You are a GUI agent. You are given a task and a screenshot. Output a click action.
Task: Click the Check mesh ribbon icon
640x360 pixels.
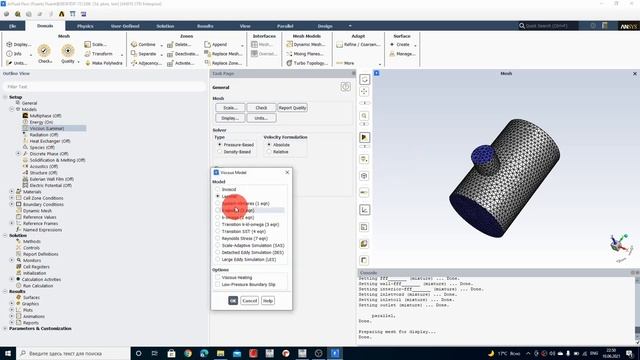(x=44, y=51)
